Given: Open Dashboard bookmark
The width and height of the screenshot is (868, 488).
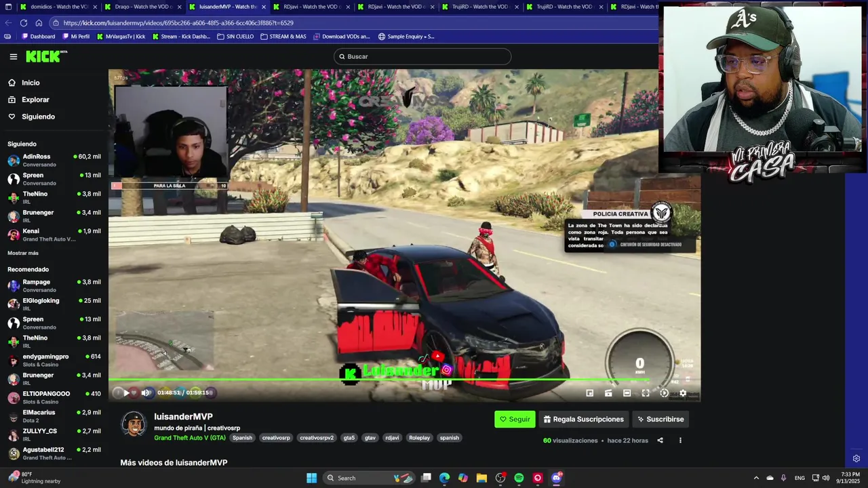Looking at the screenshot, I should (x=39, y=37).
